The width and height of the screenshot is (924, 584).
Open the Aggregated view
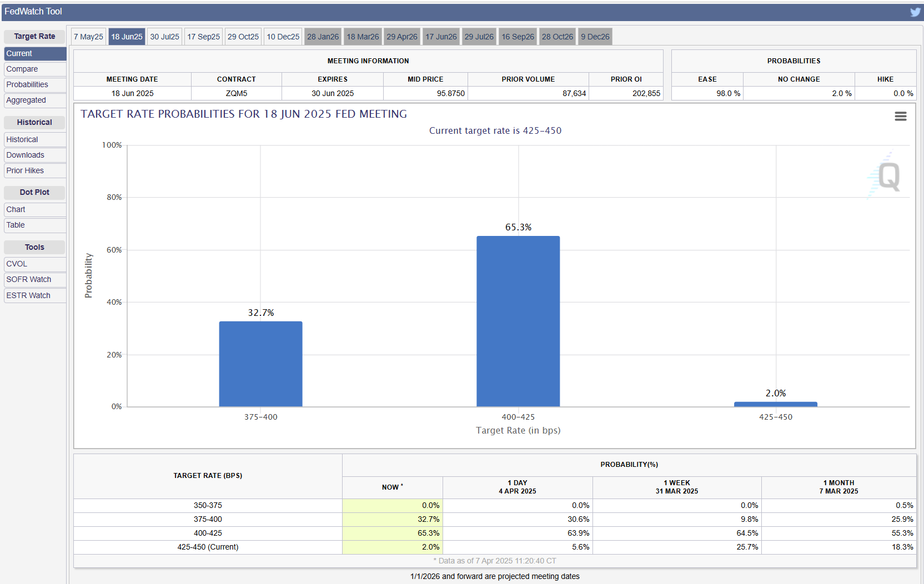coord(26,100)
